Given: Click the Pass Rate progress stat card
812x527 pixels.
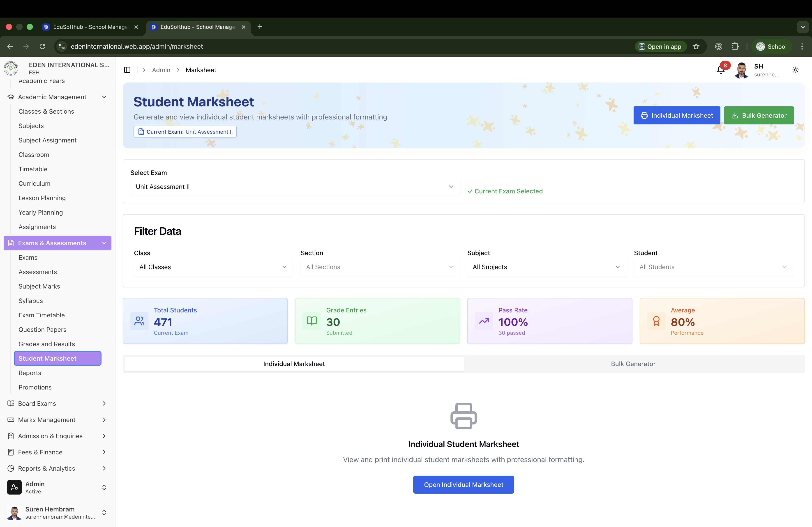Looking at the screenshot, I should 550,321.
